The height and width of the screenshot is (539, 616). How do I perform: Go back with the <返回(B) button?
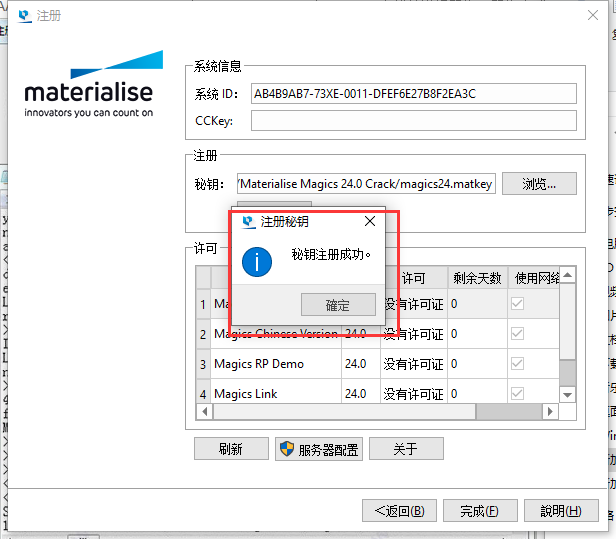click(399, 511)
